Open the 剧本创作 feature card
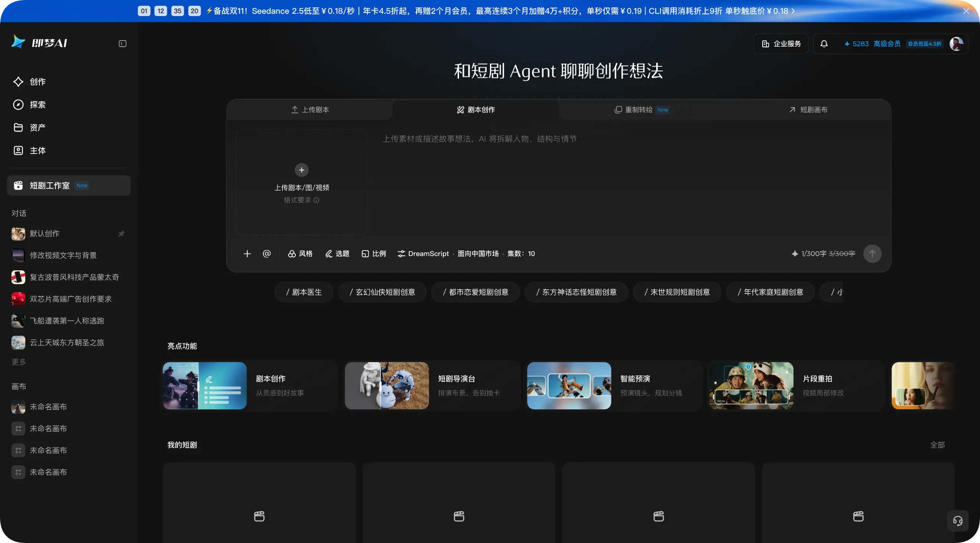The width and height of the screenshot is (980, 543). point(250,386)
